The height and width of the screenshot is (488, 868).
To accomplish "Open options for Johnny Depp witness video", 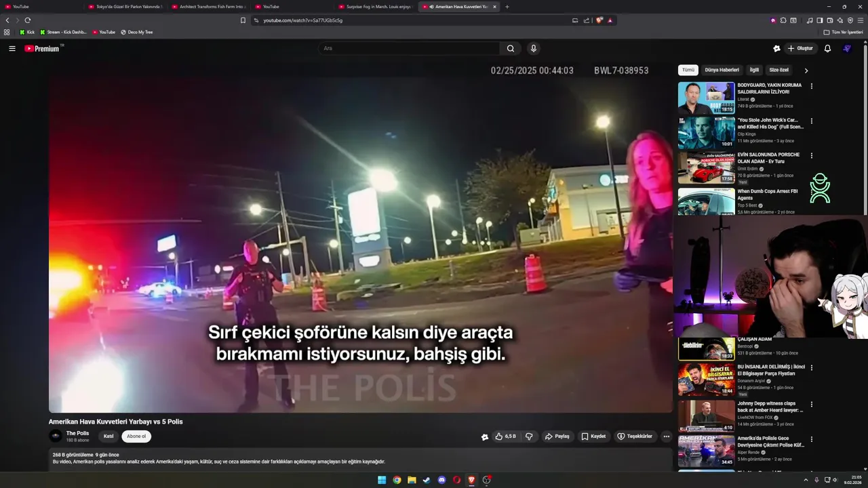I will 811,404.
